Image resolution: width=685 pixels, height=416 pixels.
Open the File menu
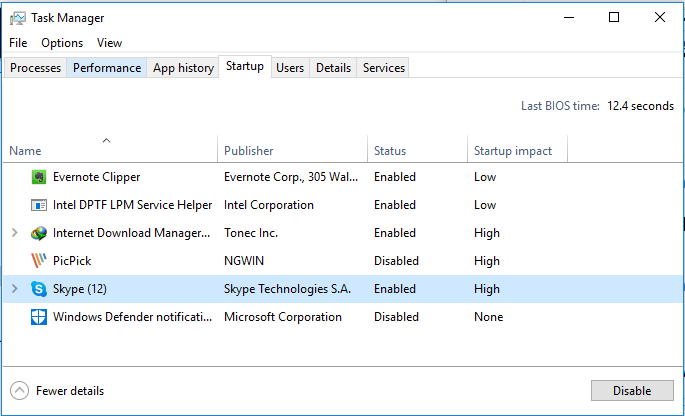point(18,43)
